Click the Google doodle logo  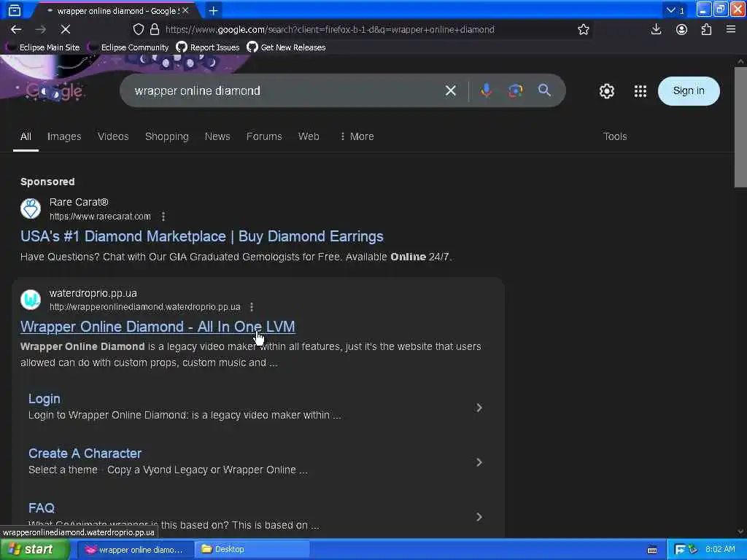click(x=54, y=90)
